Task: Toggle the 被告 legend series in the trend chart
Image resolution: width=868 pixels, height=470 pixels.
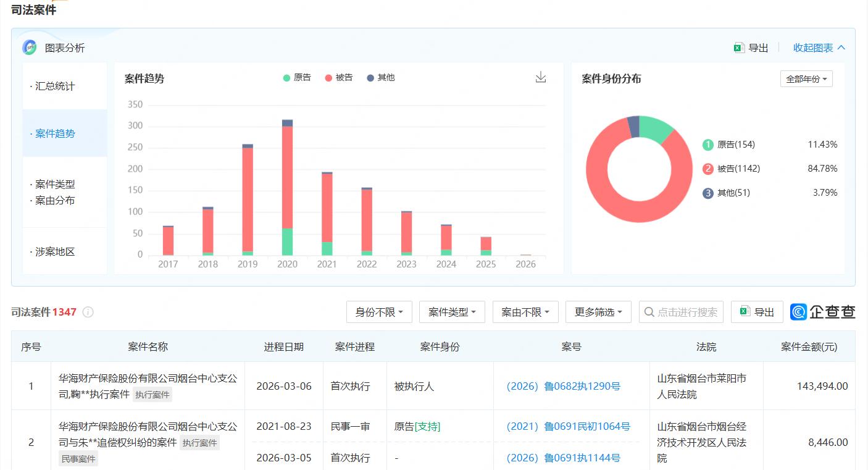Action: pos(339,78)
